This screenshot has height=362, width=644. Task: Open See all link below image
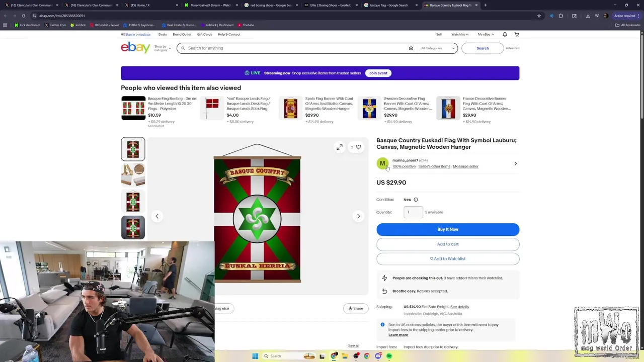[x=354, y=346]
